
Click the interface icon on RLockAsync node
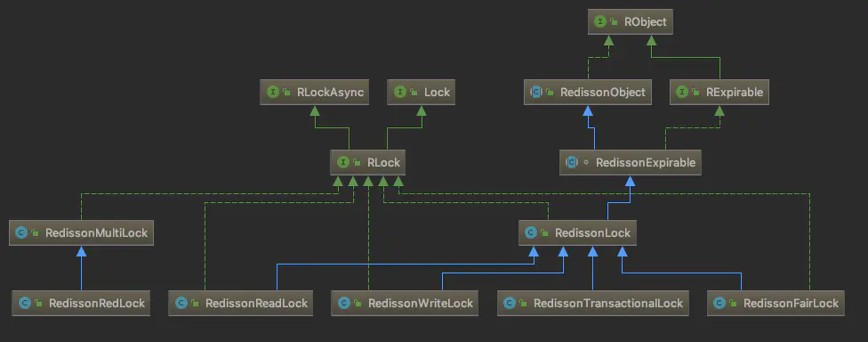pyautogui.click(x=272, y=92)
